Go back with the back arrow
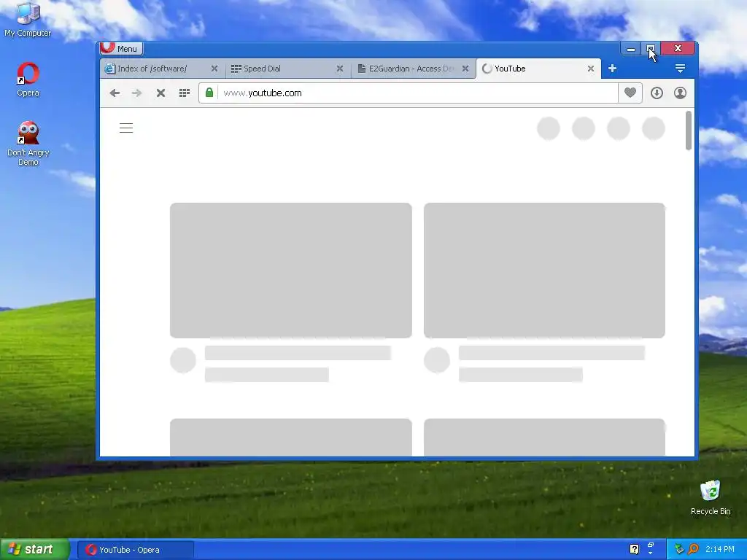 point(115,93)
